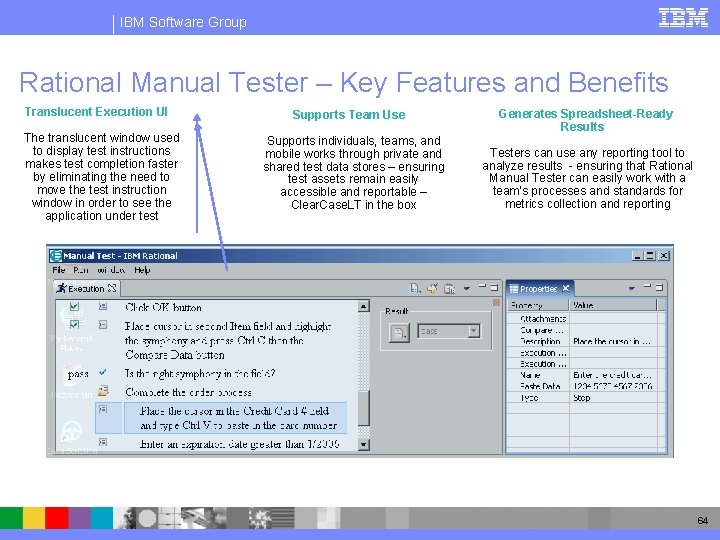Toggle checkbox beside 'Place cursor in second Item' step

click(x=74, y=325)
